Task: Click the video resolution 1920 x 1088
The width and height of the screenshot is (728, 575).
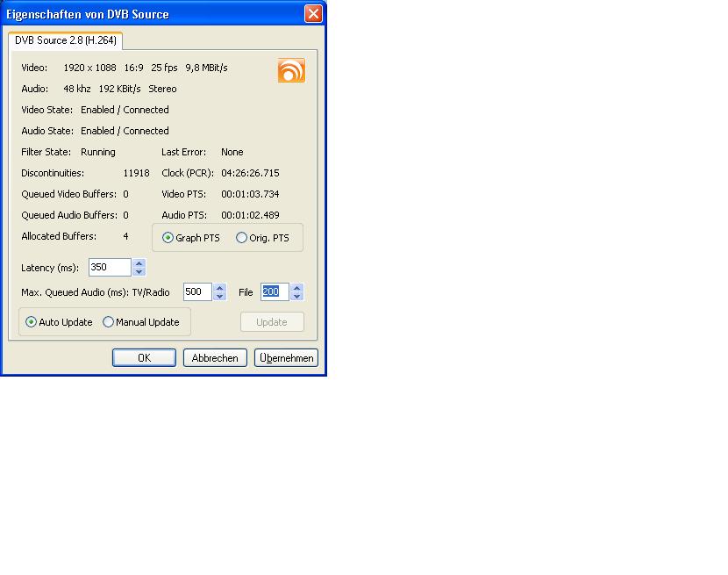Action: (90, 68)
